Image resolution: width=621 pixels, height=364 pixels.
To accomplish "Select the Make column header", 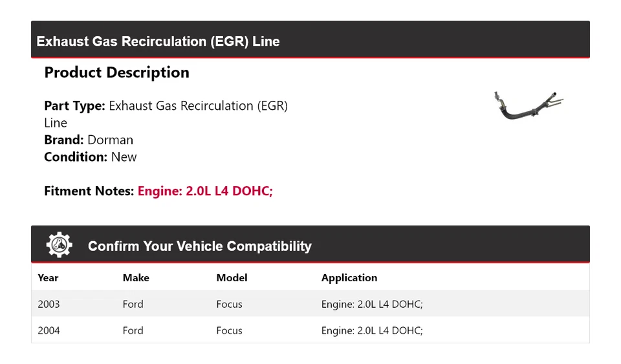I will (136, 278).
